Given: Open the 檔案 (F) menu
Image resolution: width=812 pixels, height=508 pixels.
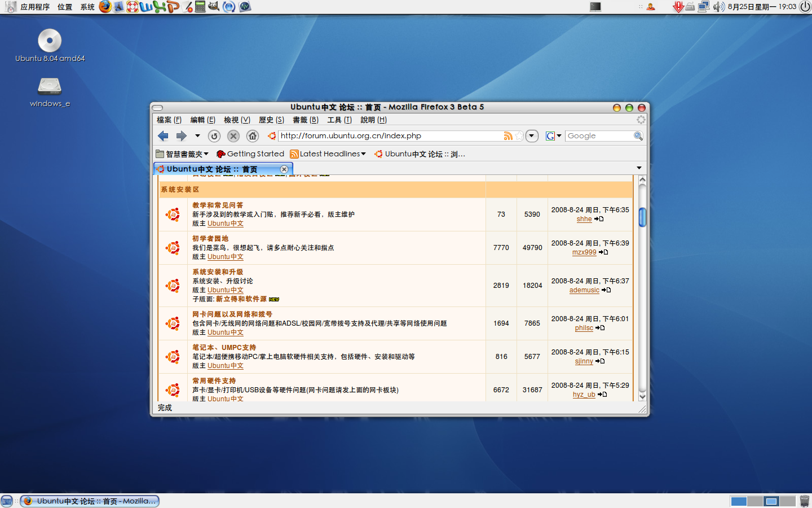Looking at the screenshot, I should pos(169,120).
